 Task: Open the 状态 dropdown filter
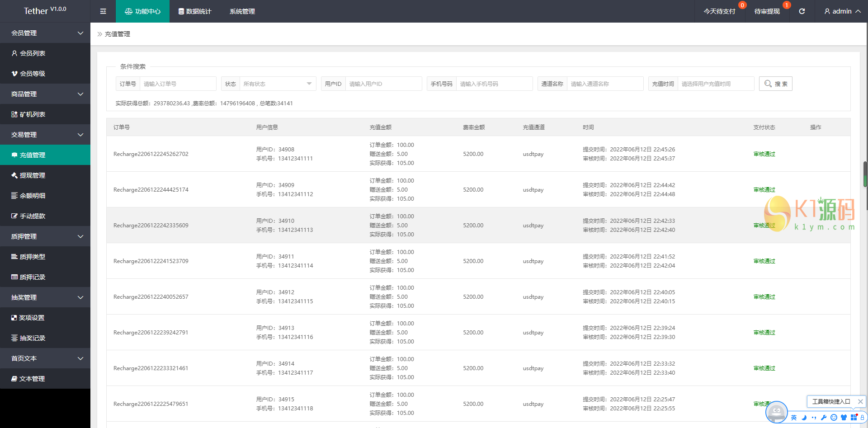point(277,84)
